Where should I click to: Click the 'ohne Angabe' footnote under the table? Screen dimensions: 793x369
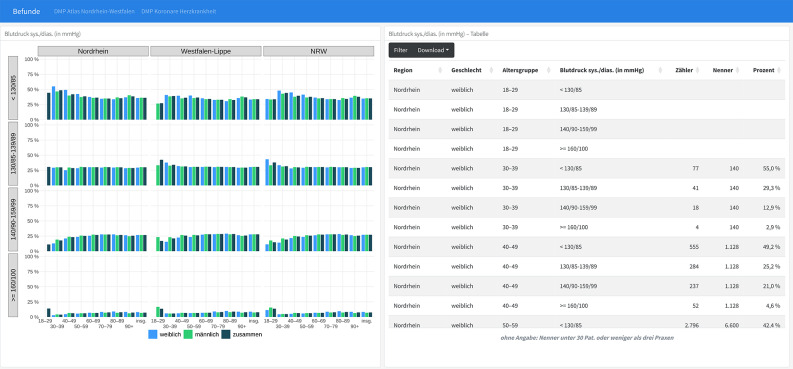tap(587, 337)
